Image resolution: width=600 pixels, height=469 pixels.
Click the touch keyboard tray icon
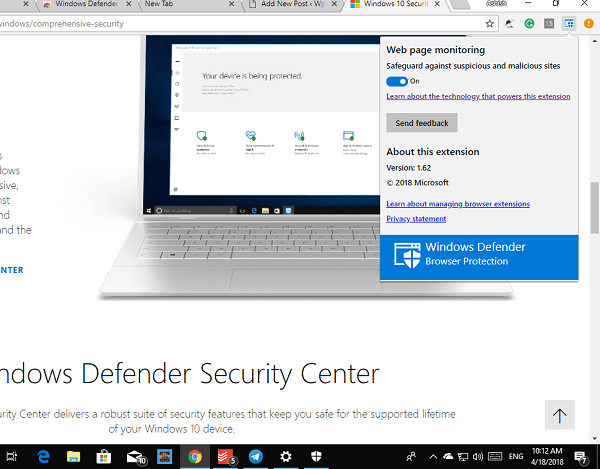tap(495, 456)
